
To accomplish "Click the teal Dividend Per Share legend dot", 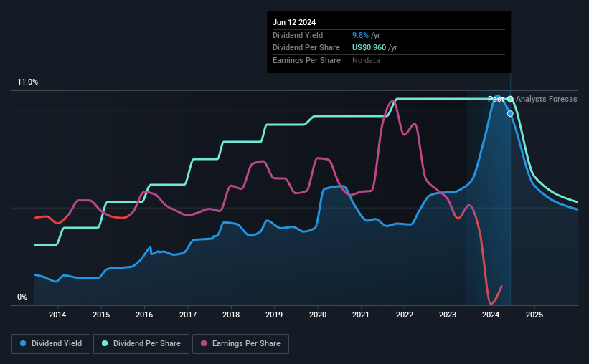I will pyautogui.click(x=105, y=343).
